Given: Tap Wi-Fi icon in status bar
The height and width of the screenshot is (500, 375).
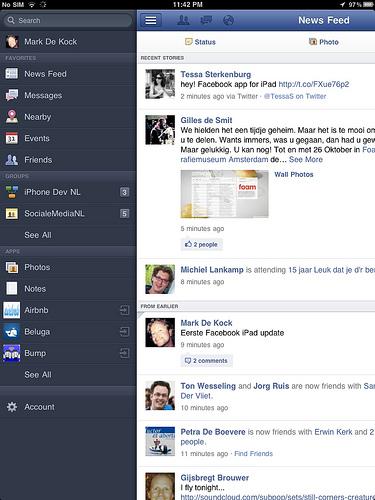Looking at the screenshot, I should coord(32,4).
